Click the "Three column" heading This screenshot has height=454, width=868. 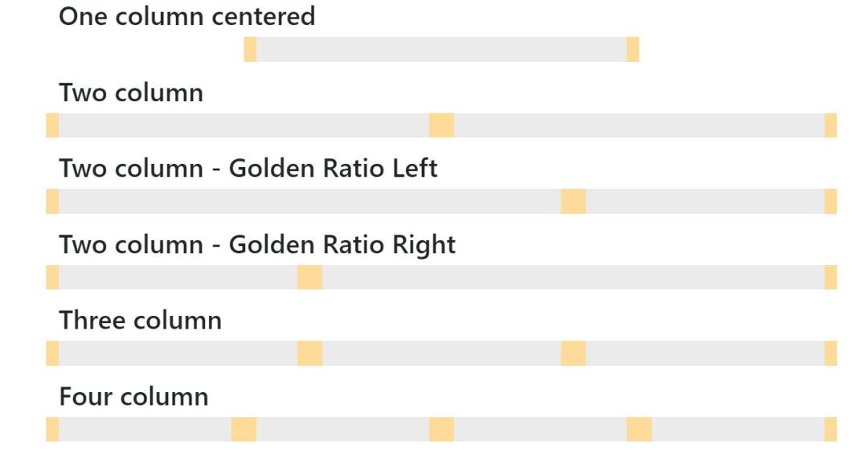click(x=140, y=321)
